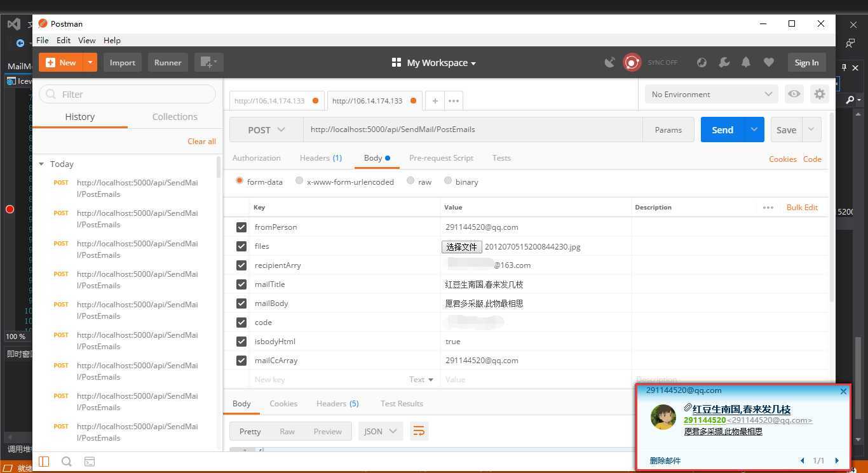Select the binary body type
The image size is (868, 473).
pyautogui.click(x=448, y=181)
